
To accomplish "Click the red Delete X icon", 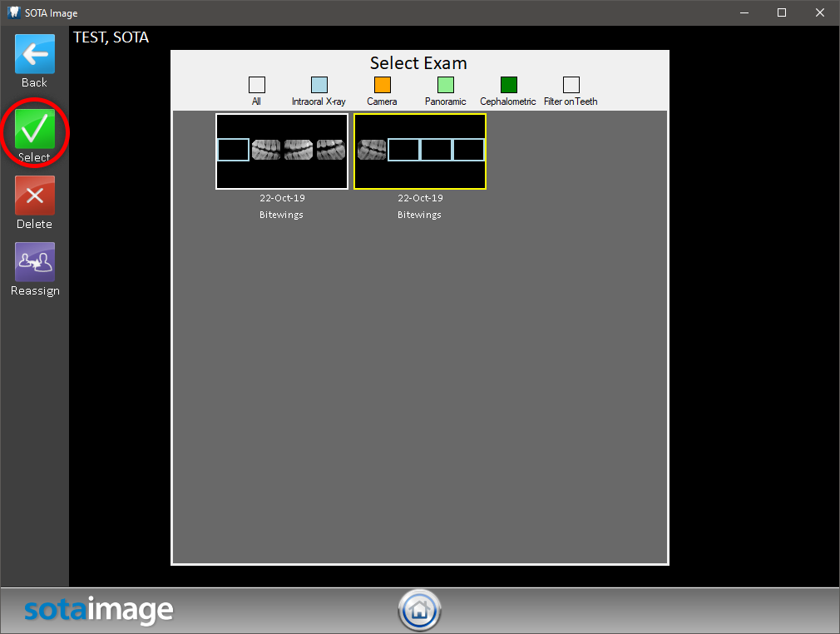I will click(34, 196).
